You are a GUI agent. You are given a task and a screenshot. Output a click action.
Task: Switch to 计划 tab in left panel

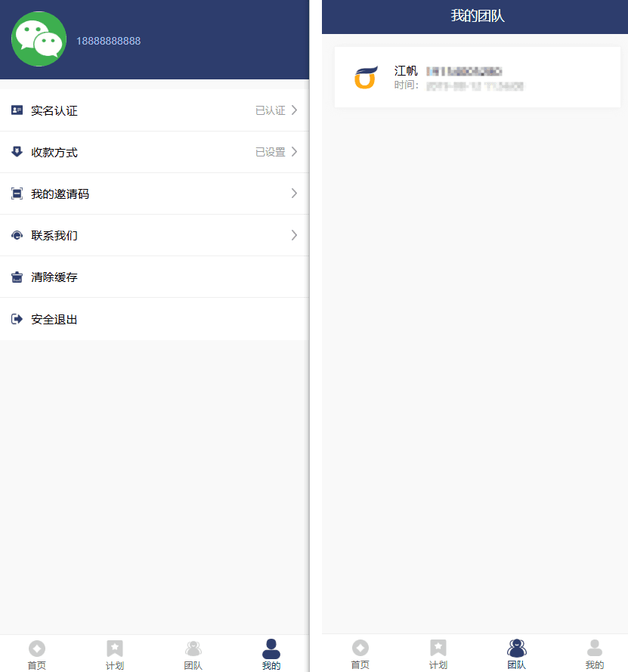(115, 655)
